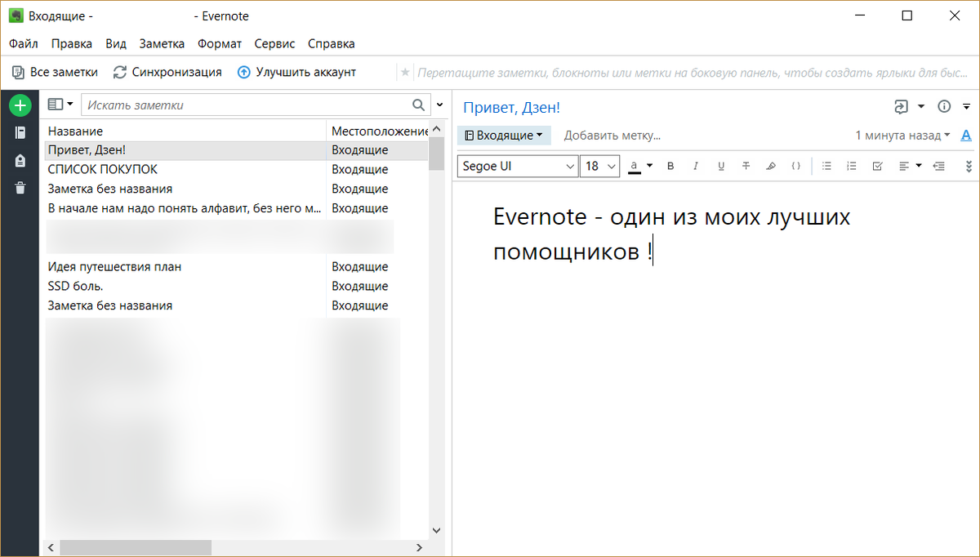Screen dimensions: 980x557
Task: Open the trash icon in left sidebar
Action: click(x=20, y=189)
